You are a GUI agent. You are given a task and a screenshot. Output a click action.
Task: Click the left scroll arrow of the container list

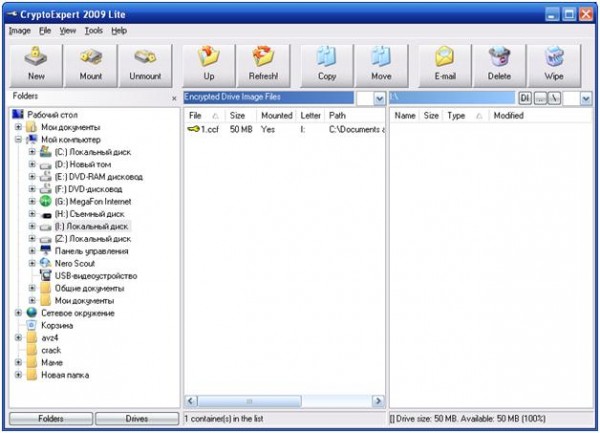(191, 401)
